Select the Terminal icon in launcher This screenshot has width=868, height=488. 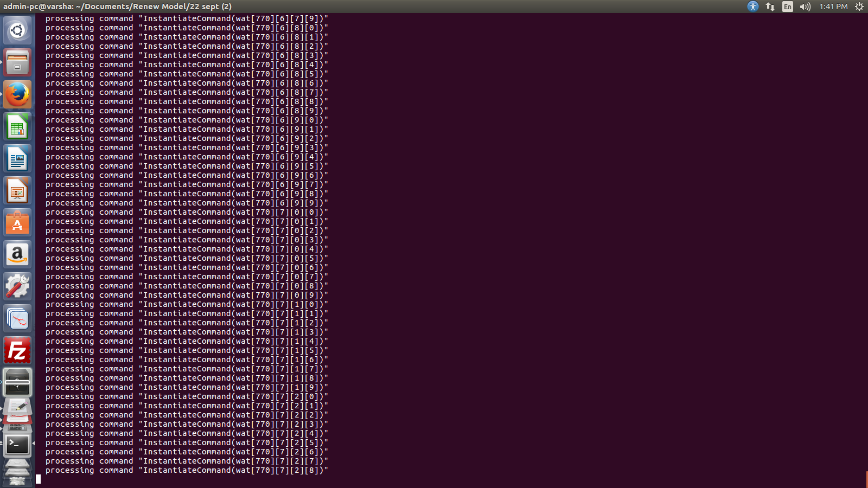pyautogui.click(x=17, y=445)
